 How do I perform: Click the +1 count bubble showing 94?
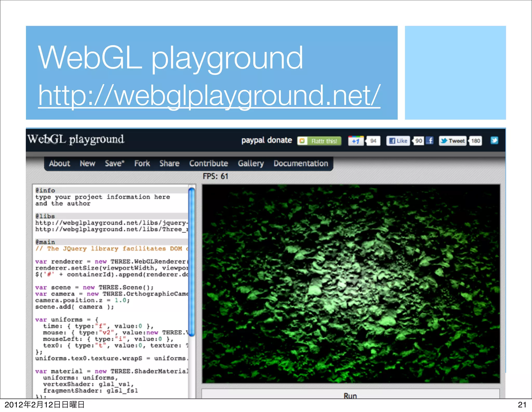coord(373,141)
